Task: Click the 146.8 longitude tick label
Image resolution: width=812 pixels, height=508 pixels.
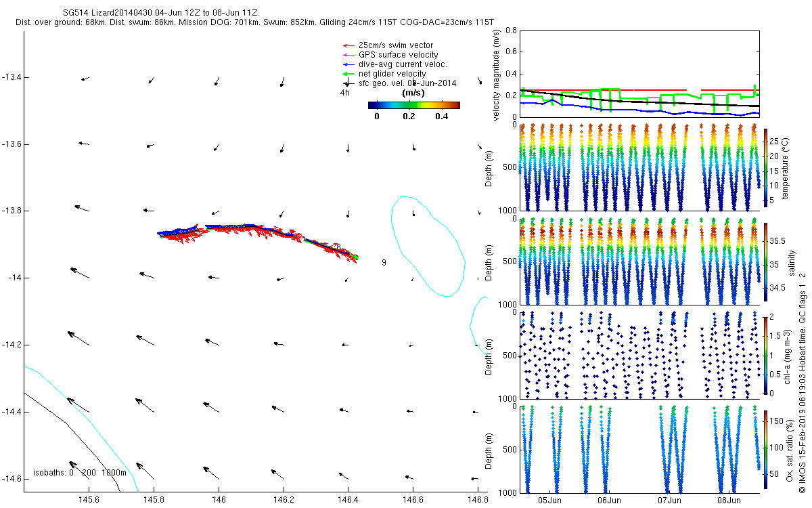Action: pyautogui.click(x=478, y=500)
